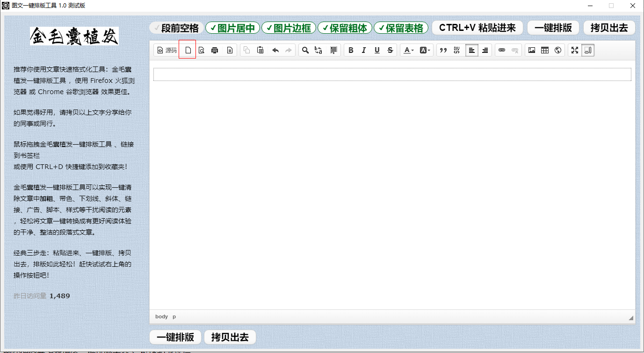Insert an image via picture icon

[531, 50]
